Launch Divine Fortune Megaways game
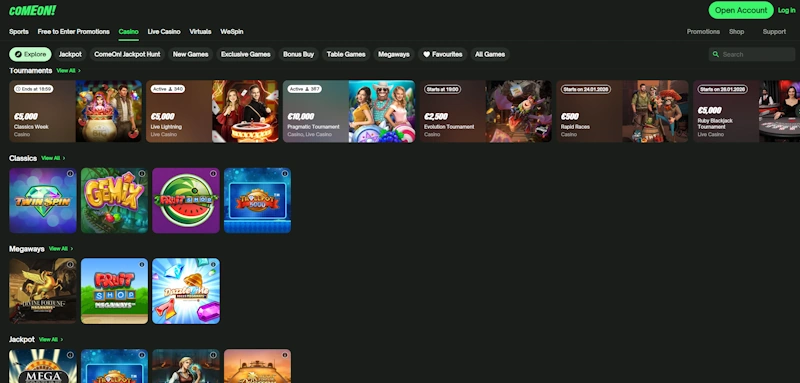This screenshot has height=383, width=800. coord(43,291)
